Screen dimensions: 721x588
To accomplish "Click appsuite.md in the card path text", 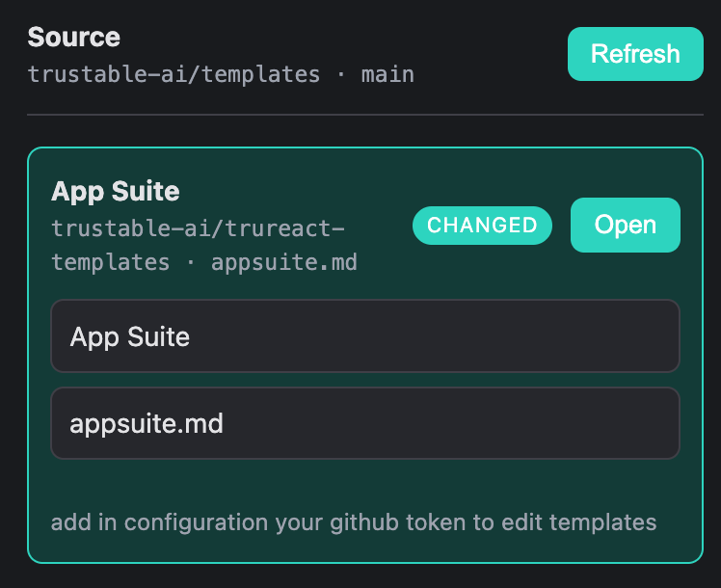I will (284, 262).
